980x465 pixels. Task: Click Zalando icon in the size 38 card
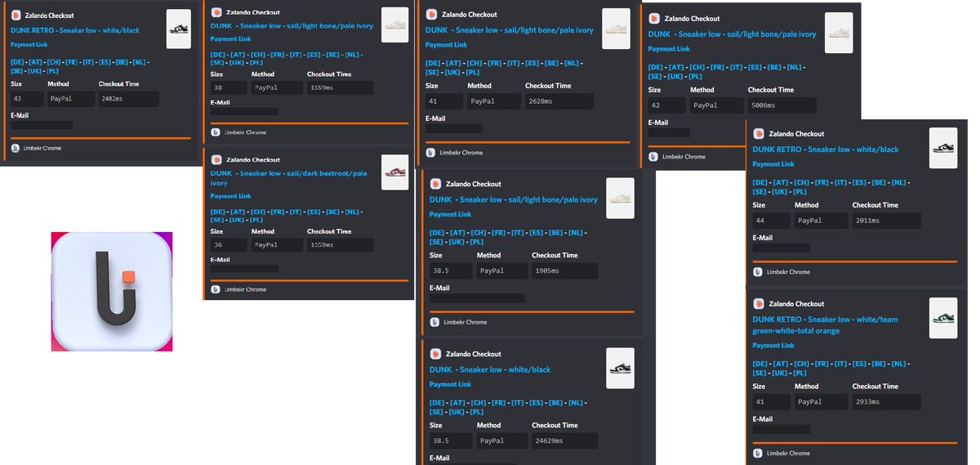pos(216,12)
